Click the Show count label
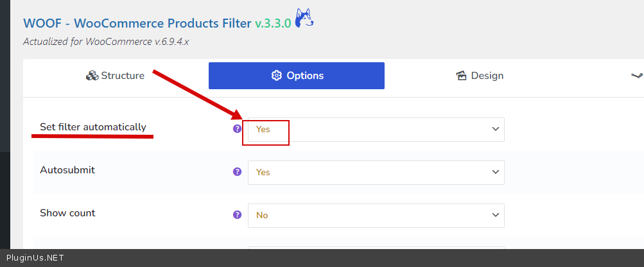The width and height of the screenshot is (644, 267). coord(67,213)
